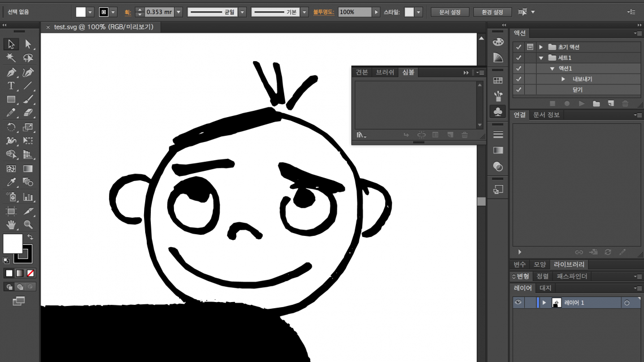Switch to the 브러쉬 tab

coord(385,72)
